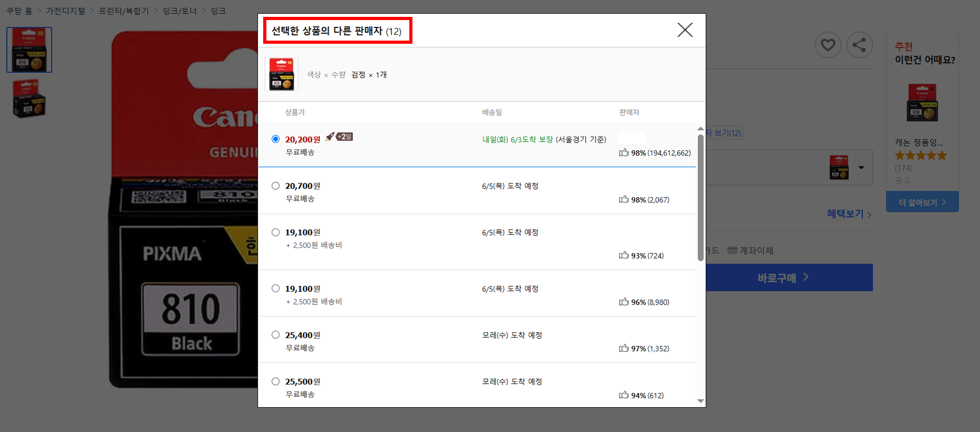The image size is (980, 432).
Task: Select the 20,700원 seller option
Action: tap(275, 186)
